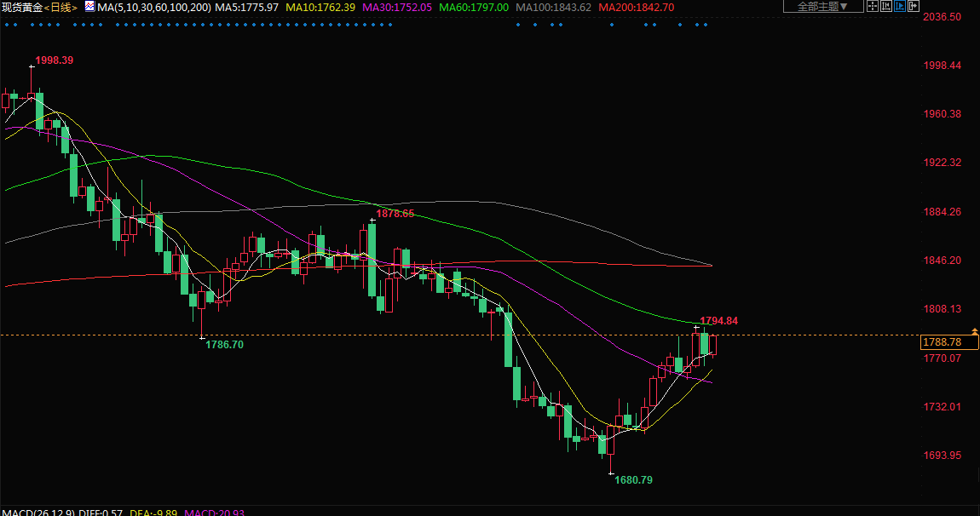980x516 pixels.
Task: Click the 1998.39 high price marker
Action: [x=54, y=60]
